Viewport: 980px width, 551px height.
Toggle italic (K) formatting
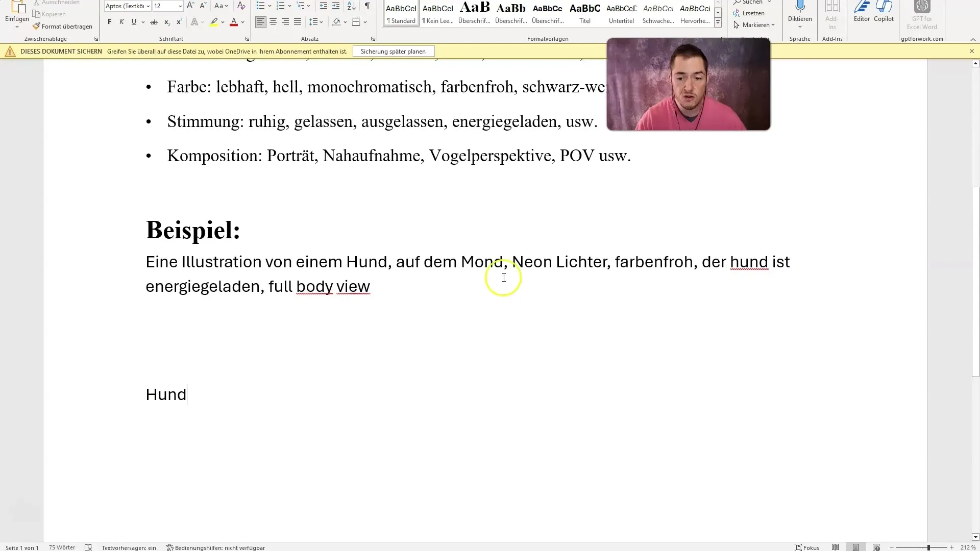pyautogui.click(x=121, y=22)
